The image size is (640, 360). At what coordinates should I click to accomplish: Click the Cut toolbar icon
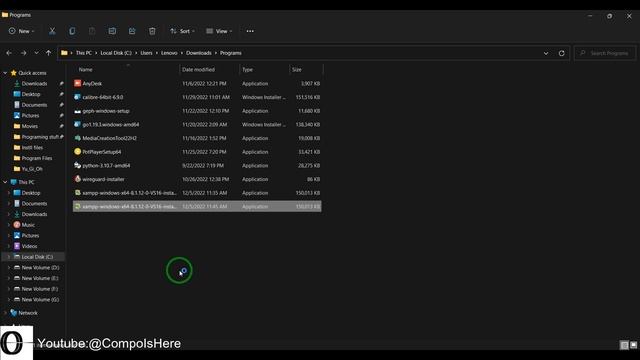coord(52,31)
